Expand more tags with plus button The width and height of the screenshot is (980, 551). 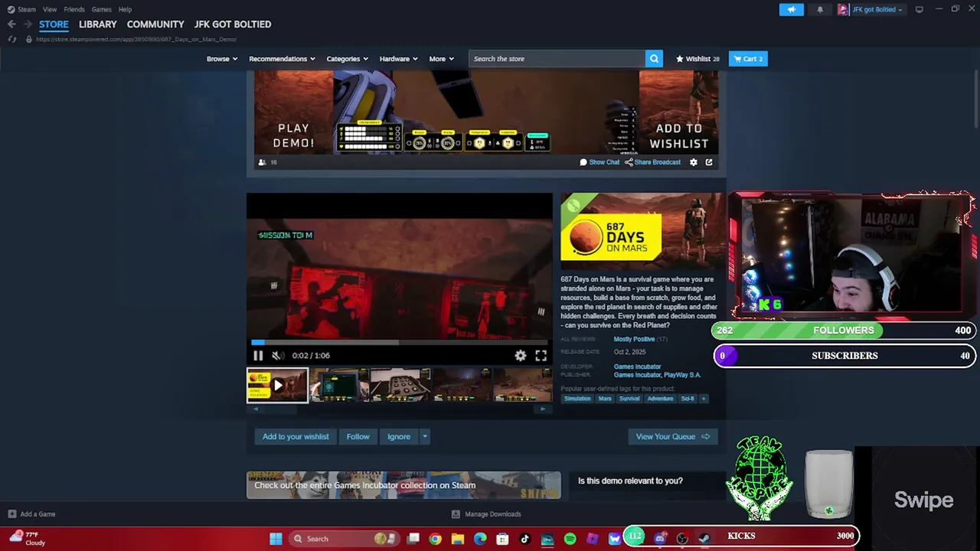[x=704, y=399]
